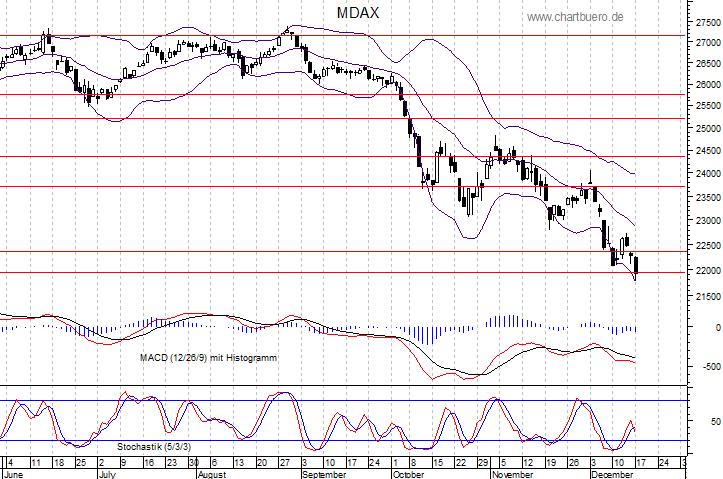The height and width of the screenshot is (479, 723).
Task: Click the October month label
Action: click(x=411, y=473)
